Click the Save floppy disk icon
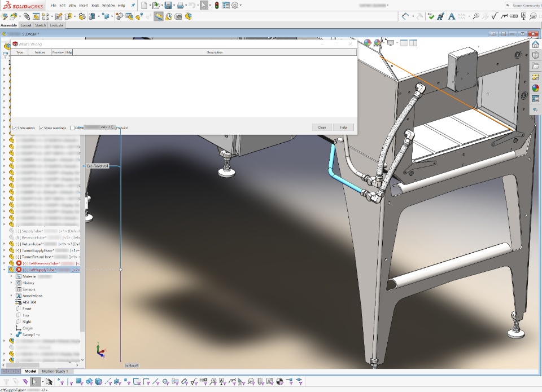 pos(168,5)
